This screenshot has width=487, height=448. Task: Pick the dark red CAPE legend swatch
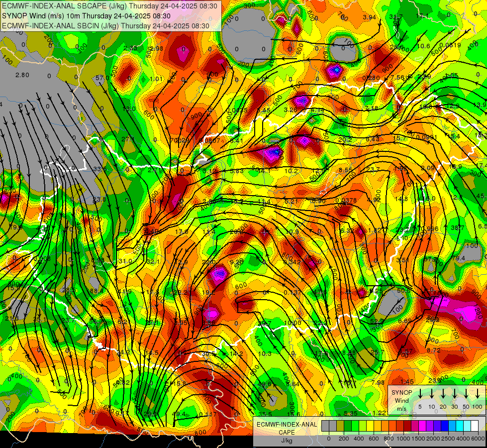pyautogui.click(x=407, y=426)
